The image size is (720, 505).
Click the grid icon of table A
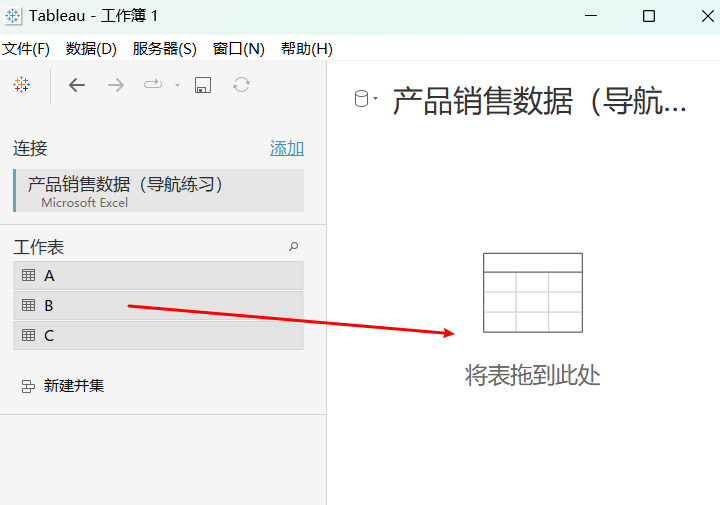(28, 275)
